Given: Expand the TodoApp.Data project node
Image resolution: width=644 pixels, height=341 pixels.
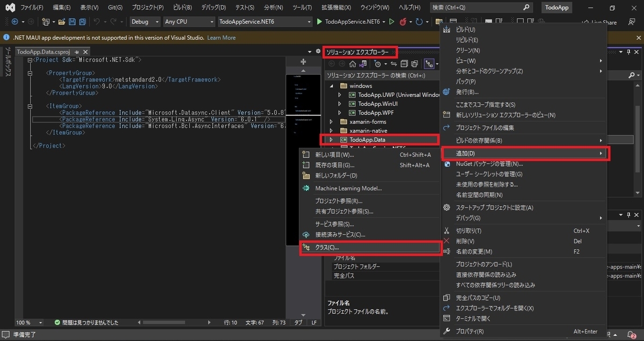Looking at the screenshot, I should pos(331,140).
